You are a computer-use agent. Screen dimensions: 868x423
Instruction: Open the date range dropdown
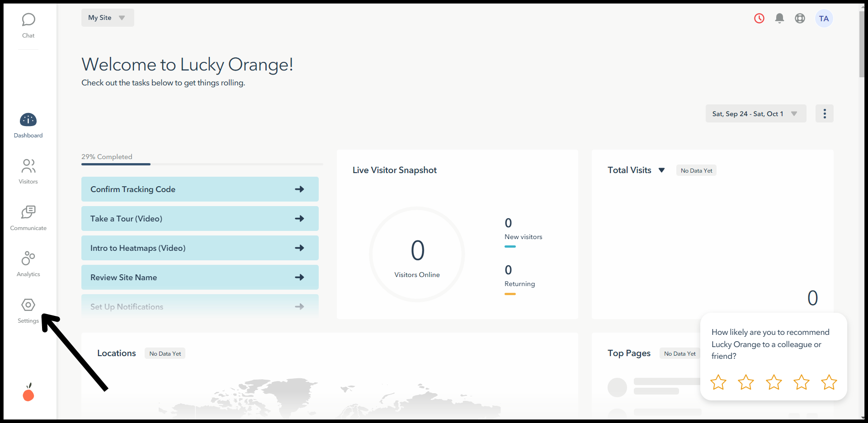[755, 114]
